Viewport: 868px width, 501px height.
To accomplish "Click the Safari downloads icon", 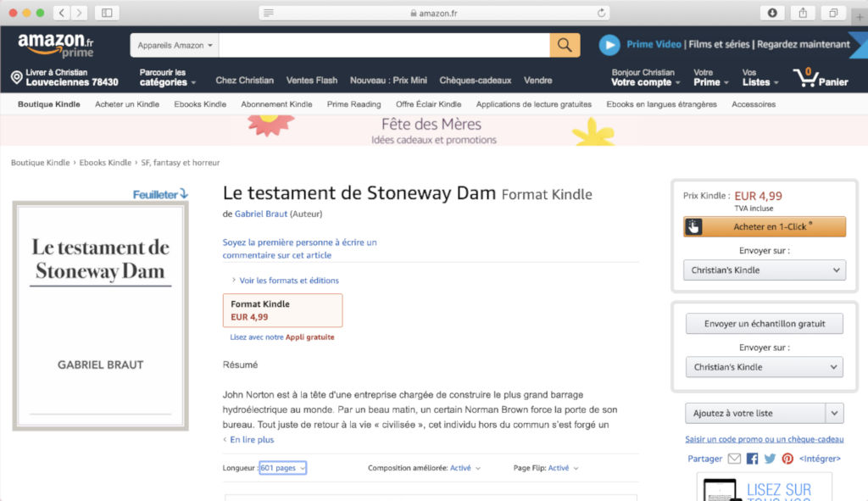I will pyautogui.click(x=771, y=13).
